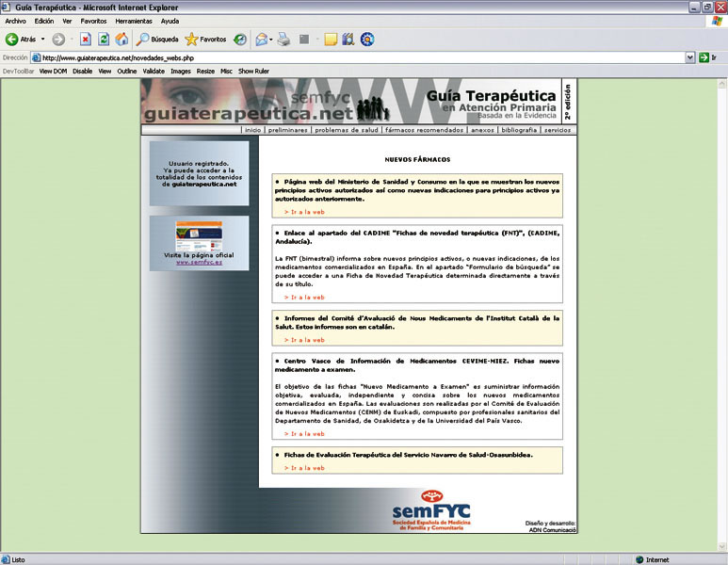This screenshot has width=728, height=565.
Task: Open Validate menu in DevToolBar
Action: 154,71
